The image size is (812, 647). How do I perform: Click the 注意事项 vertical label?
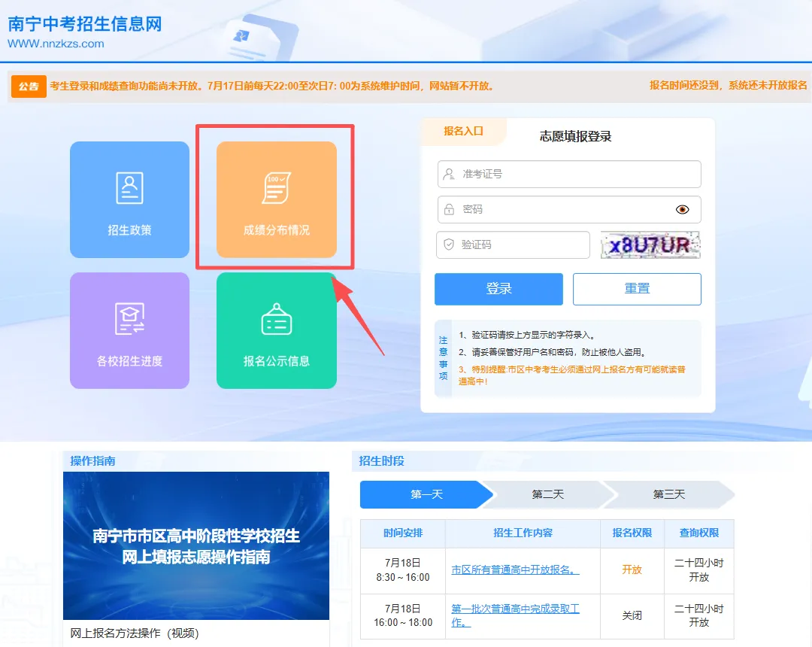(444, 358)
